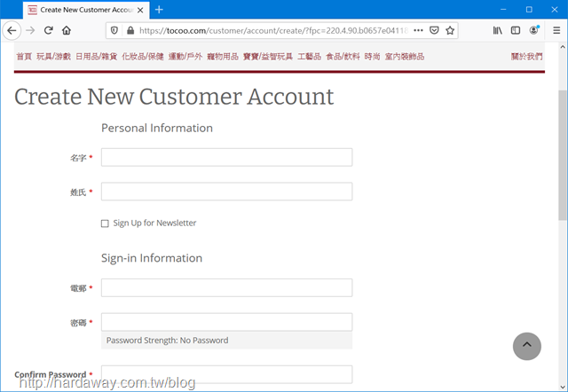Viewport: 568px width, 392px height.
Task: Open the 室內裝飾品 category link
Action: tap(405, 57)
